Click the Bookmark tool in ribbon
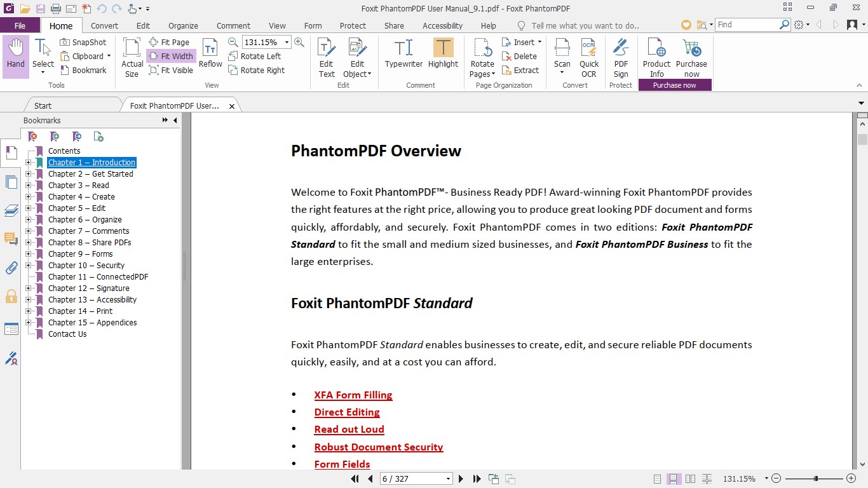Image resolution: width=868 pixels, height=488 pixels. pos(83,70)
